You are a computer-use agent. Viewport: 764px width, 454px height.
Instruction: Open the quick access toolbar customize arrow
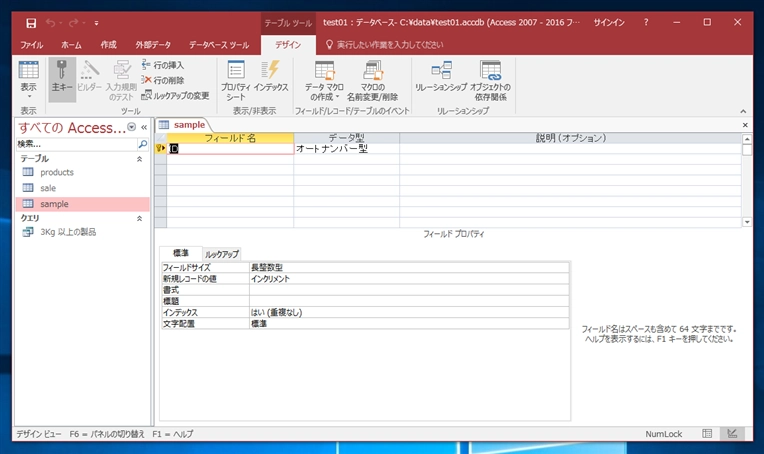[96, 23]
